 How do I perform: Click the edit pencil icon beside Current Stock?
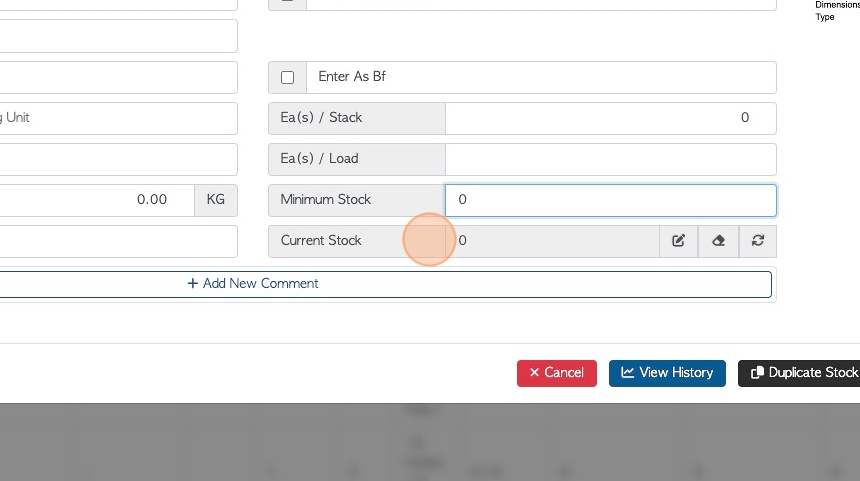678,241
